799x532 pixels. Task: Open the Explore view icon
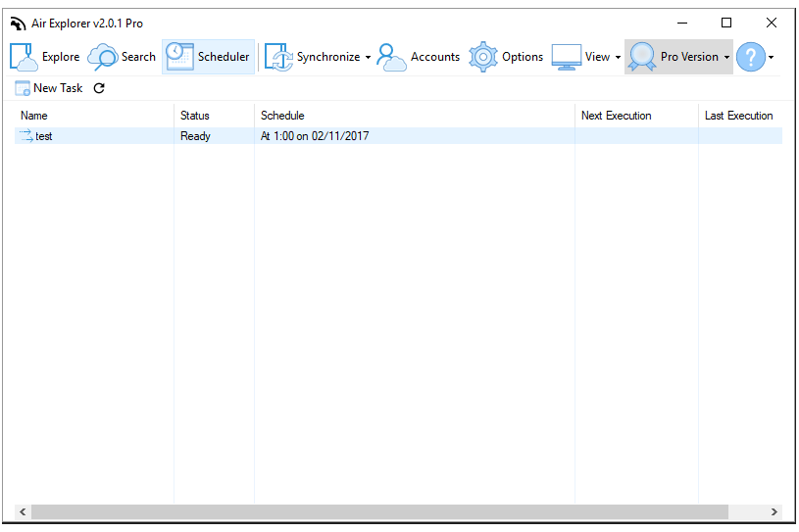24,57
